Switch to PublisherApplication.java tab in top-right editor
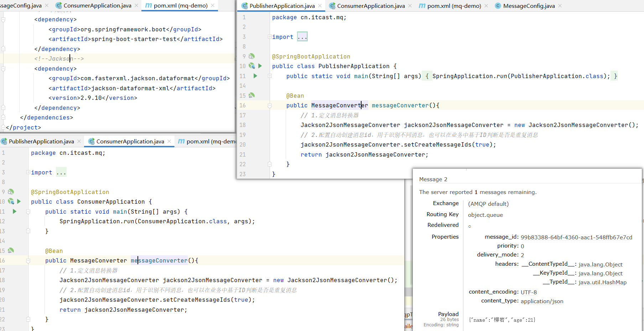 click(282, 6)
